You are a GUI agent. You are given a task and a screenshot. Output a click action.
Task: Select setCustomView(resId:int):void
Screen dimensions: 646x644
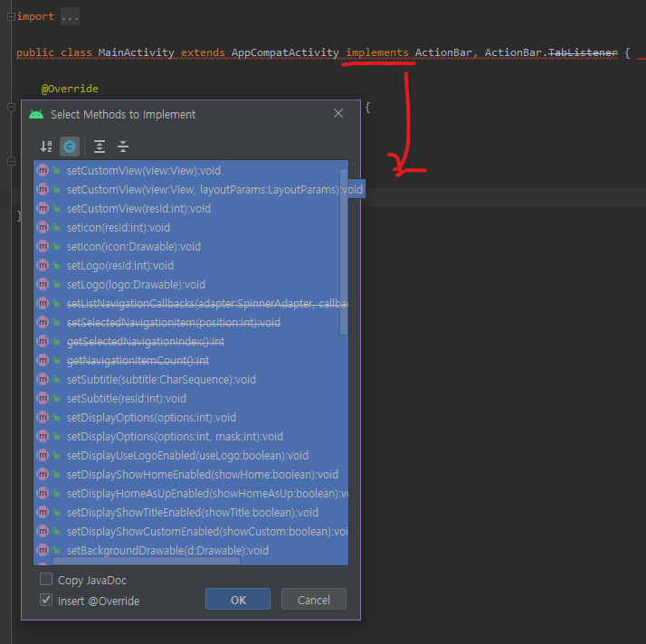tap(191, 208)
